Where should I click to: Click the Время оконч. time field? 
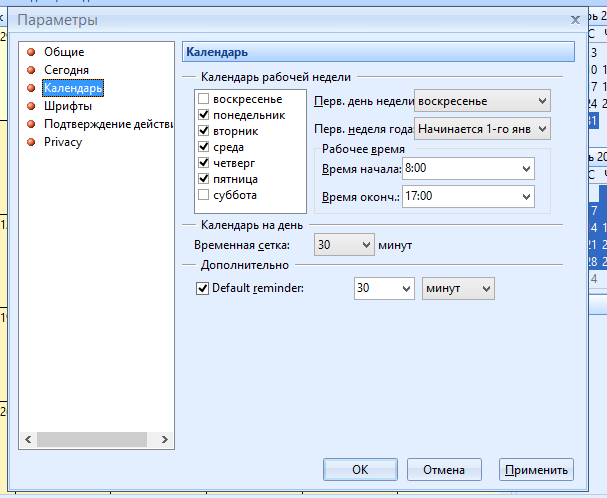[460, 196]
